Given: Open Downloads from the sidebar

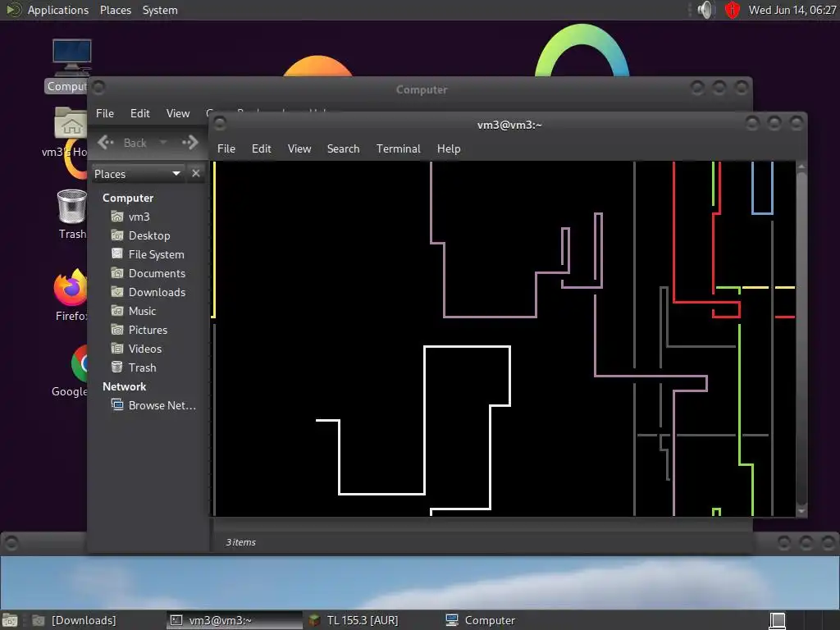Looking at the screenshot, I should [157, 292].
